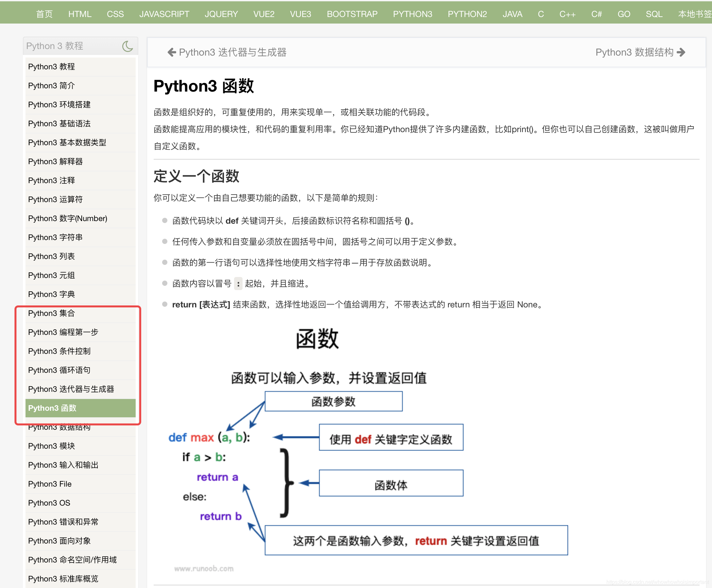Viewport: 712px width, 588px height.
Task: Open Python3 File from the sidebar
Action: click(50, 484)
